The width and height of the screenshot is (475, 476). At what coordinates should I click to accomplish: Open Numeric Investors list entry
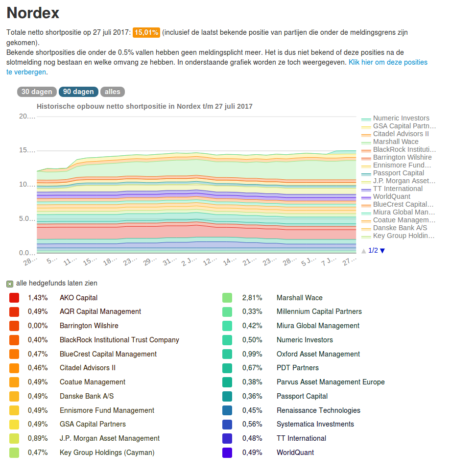coord(305,340)
